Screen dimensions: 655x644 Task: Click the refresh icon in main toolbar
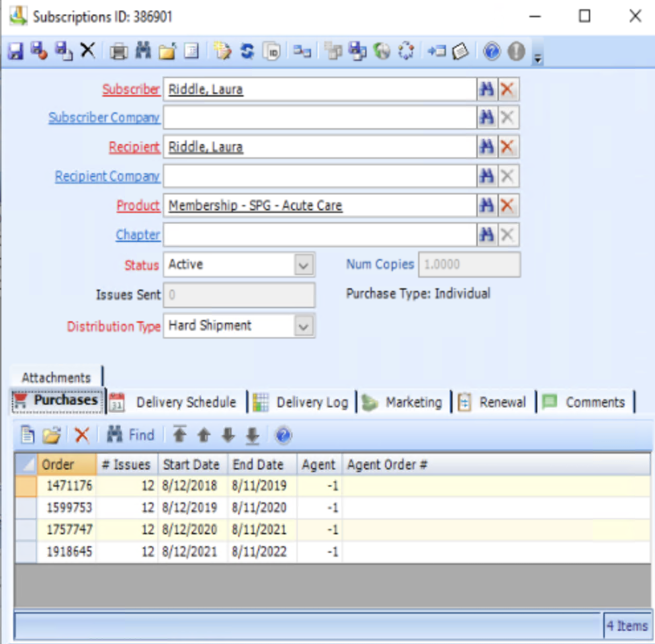247,51
